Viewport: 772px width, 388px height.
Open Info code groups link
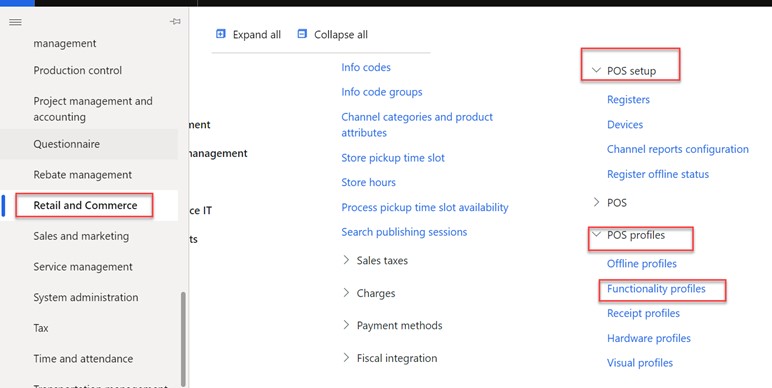click(x=382, y=92)
